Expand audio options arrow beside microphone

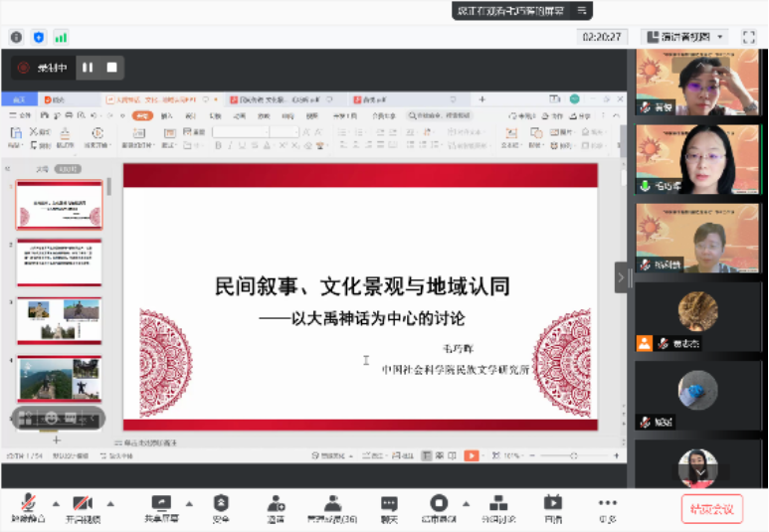[56, 502]
